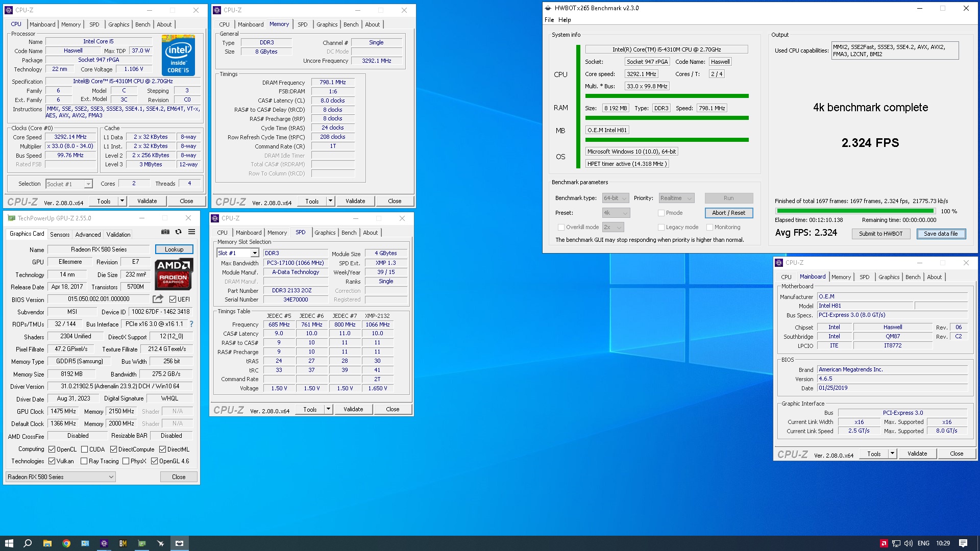The height and width of the screenshot is (551, 980).
Task: Open the Priority Realtime dropdown
Action: [676, 198]
